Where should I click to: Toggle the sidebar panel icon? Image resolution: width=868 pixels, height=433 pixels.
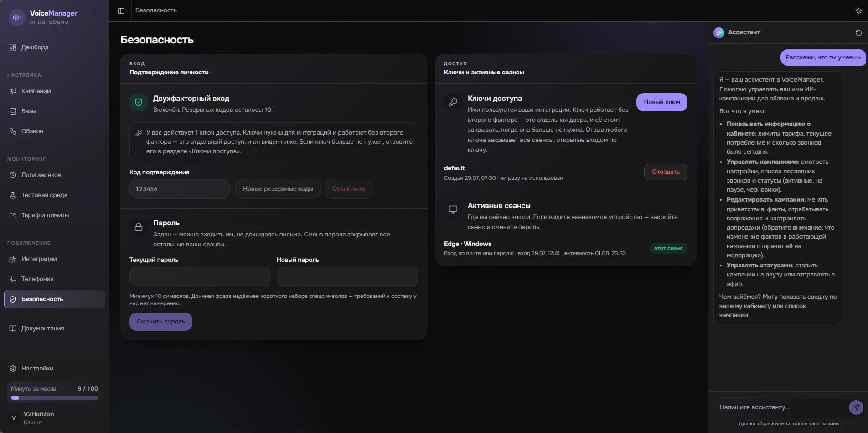[121, 10]
